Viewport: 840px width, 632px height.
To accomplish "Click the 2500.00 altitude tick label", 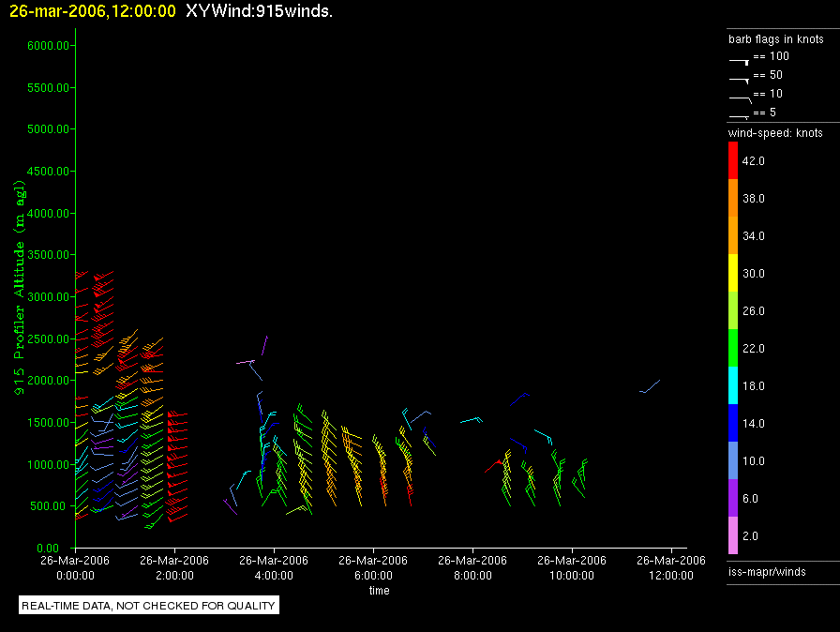I will (48, 339).
